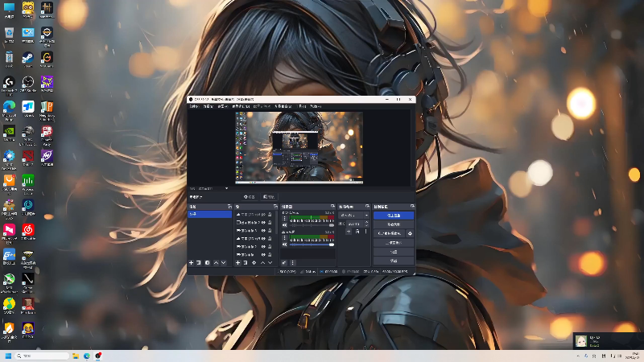The height and width of the screenshot is (362, 644).
Task: Open the Scene Collection menu in OBS
Action: pyautogui.click(x=283, y=106)
